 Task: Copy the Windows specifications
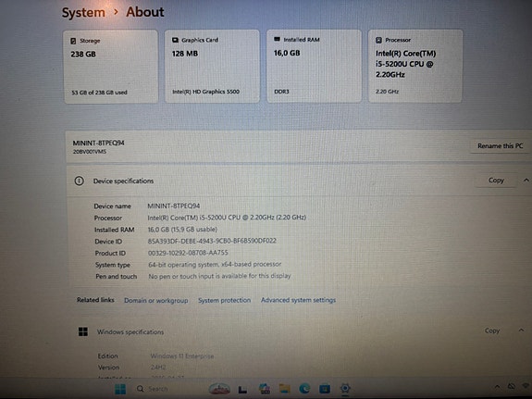point(492,330)
